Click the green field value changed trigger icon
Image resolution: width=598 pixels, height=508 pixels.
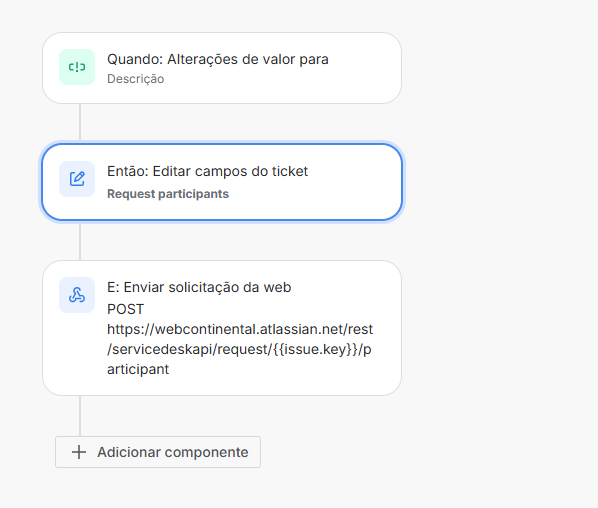(77, 67)
